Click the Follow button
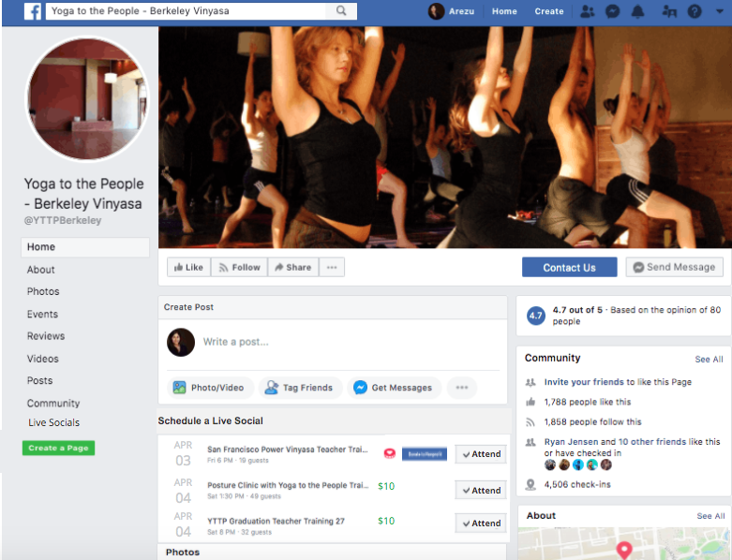 pyautogui.click(x=240, y=267)
